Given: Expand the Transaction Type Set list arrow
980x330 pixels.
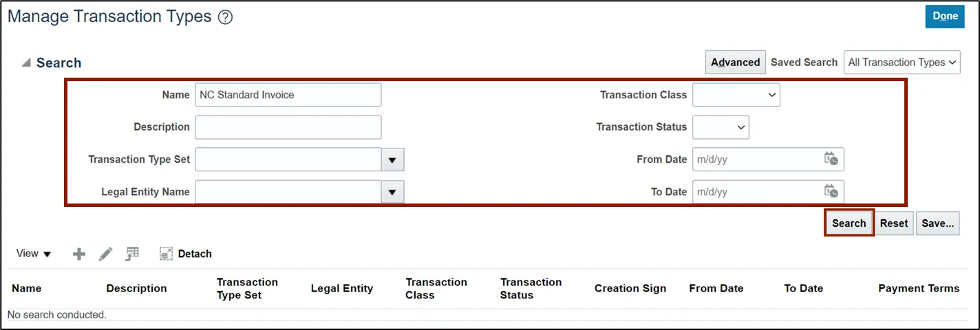Looking at the screenshot, I should pos(392,159).
